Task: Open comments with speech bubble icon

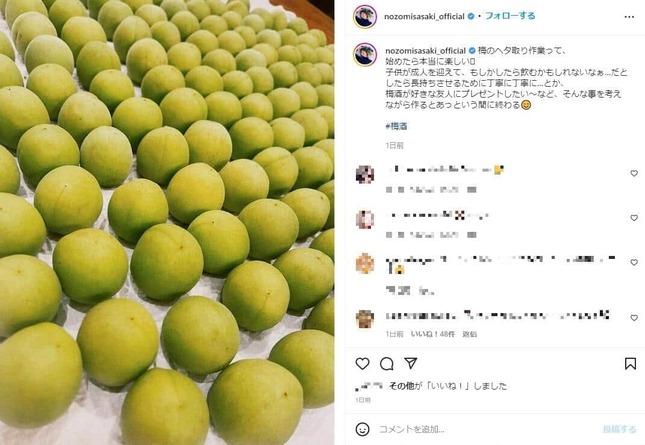Action: point(387,364)
